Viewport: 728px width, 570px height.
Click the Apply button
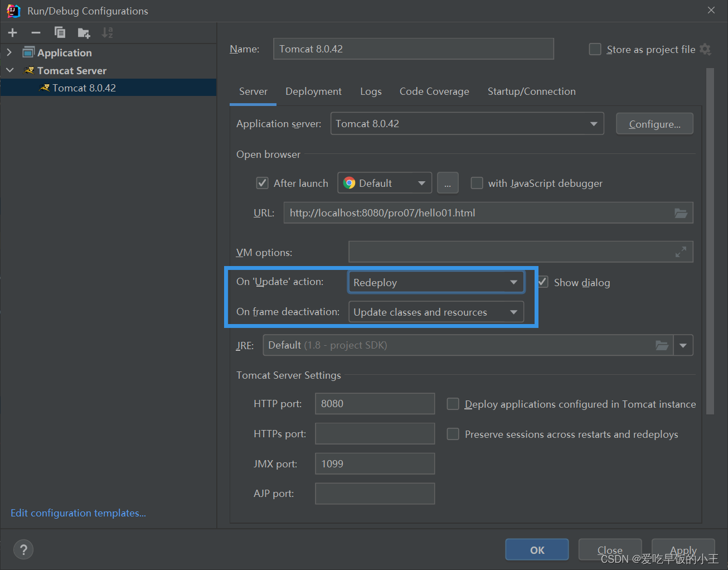[x=683, y=550]
